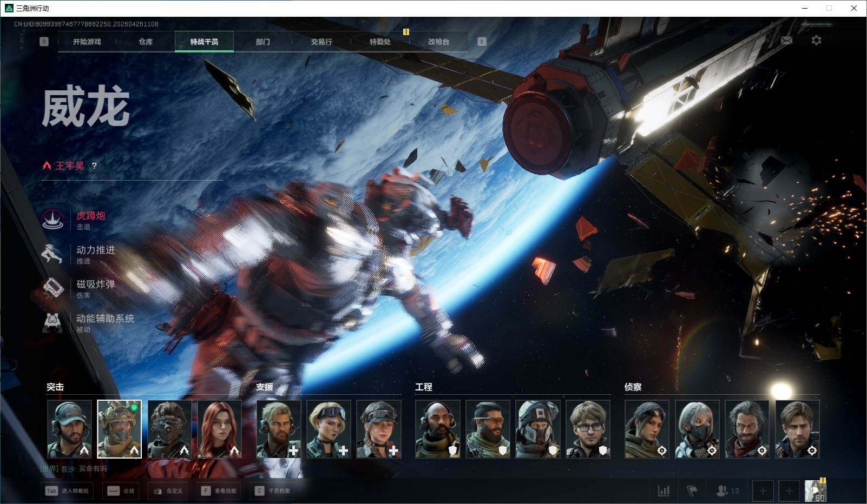This screenshot has width=867, height=504.
Task: Click the 查看技能 button
Action: pos(219,491)
